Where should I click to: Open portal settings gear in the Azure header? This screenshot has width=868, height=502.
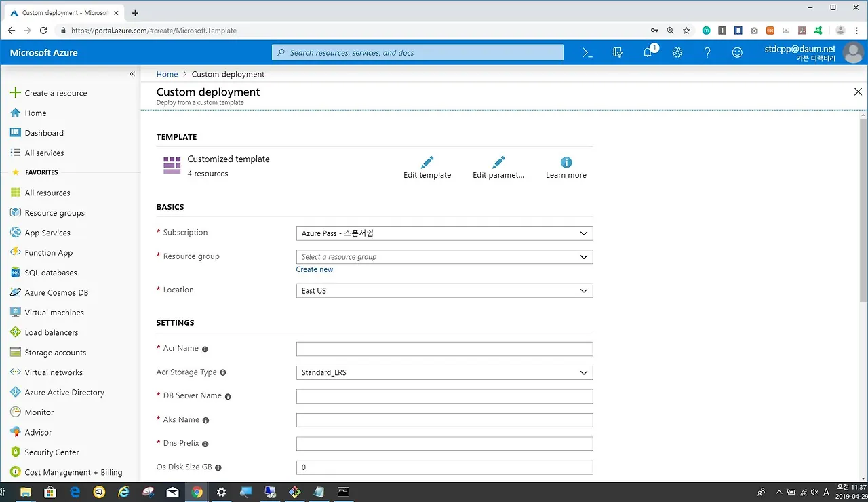coord(677,52)
